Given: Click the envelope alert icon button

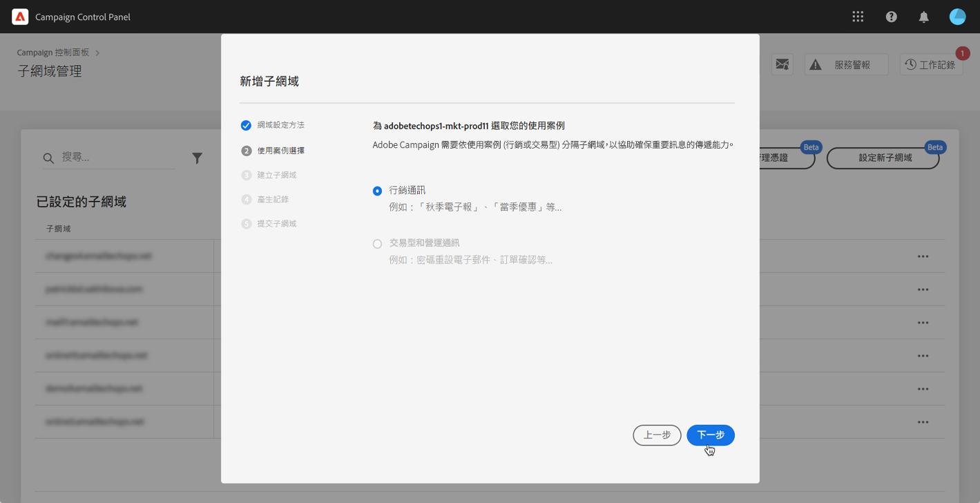Looking at the screenshot, I should 782,64.
